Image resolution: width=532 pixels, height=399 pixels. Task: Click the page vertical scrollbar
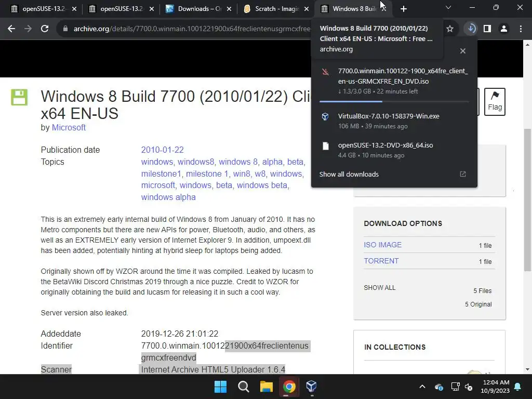(528, 200)
